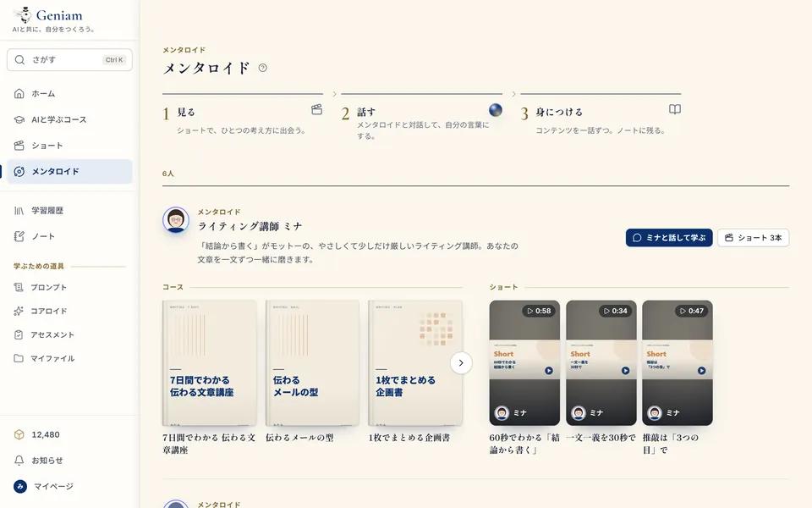Play the 0:47 short video
The image size is (812, 508).
[x=678, y=363]
